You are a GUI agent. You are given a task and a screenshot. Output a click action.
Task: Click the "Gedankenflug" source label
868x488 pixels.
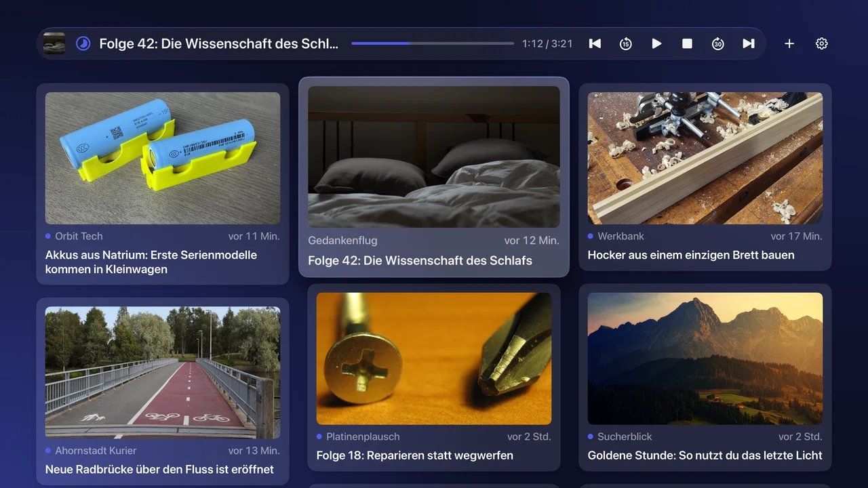(x=342, y=240)
